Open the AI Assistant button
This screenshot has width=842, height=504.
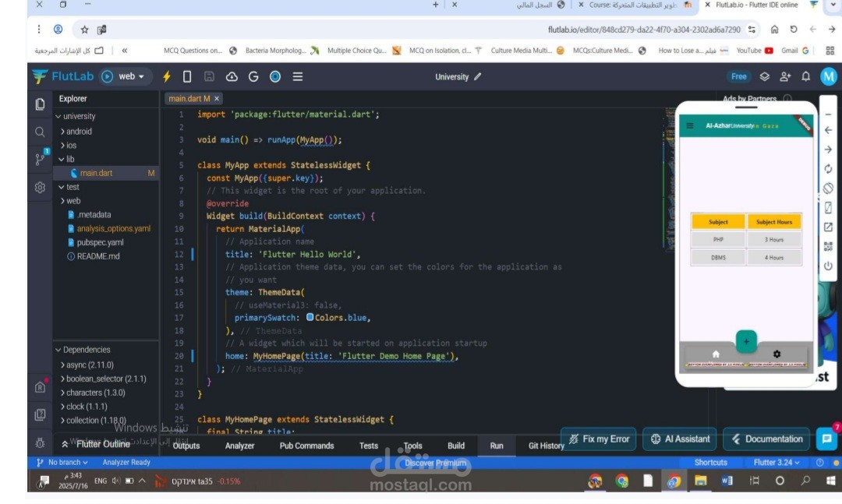tap(680, 439)
